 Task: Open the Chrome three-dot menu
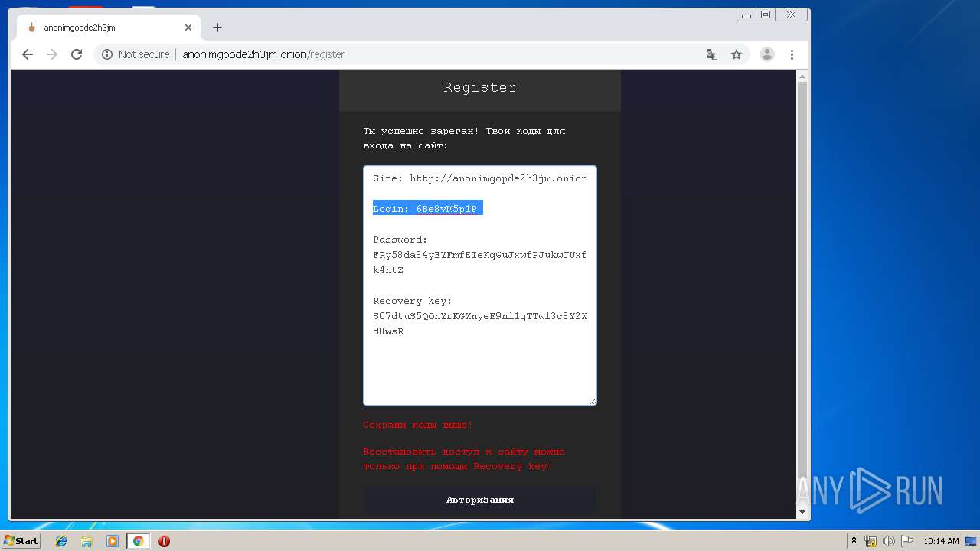792,54
